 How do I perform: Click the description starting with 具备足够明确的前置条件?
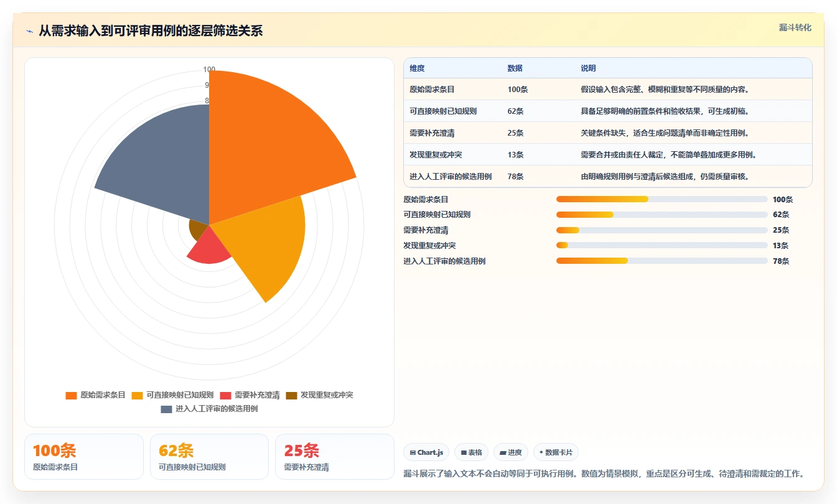(665, 111)
